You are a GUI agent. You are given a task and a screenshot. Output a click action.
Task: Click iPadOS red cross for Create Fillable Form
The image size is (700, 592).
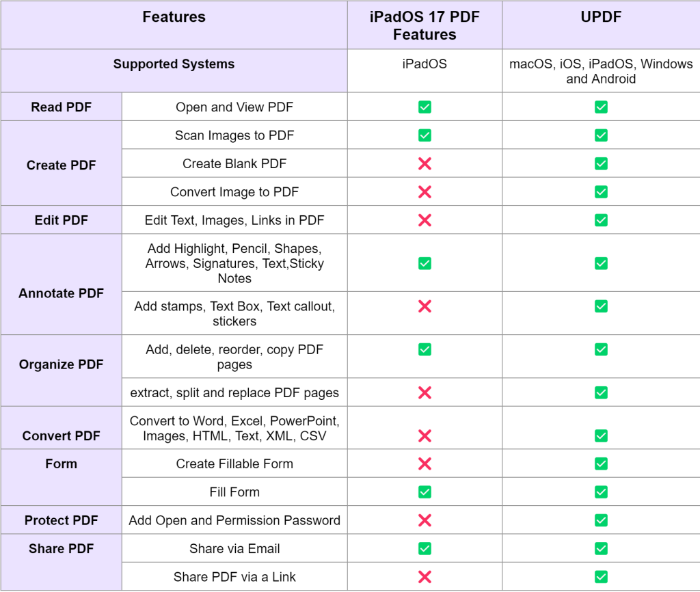point(425,464)
